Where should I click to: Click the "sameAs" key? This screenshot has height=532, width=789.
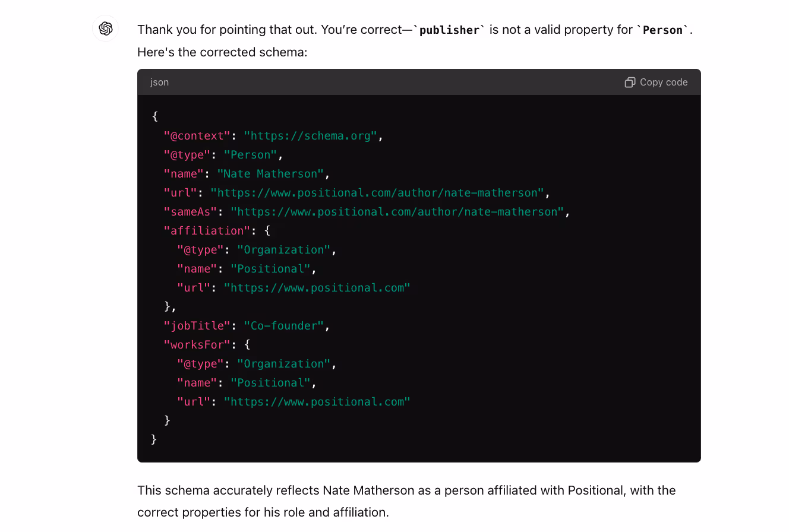point(191,212)
